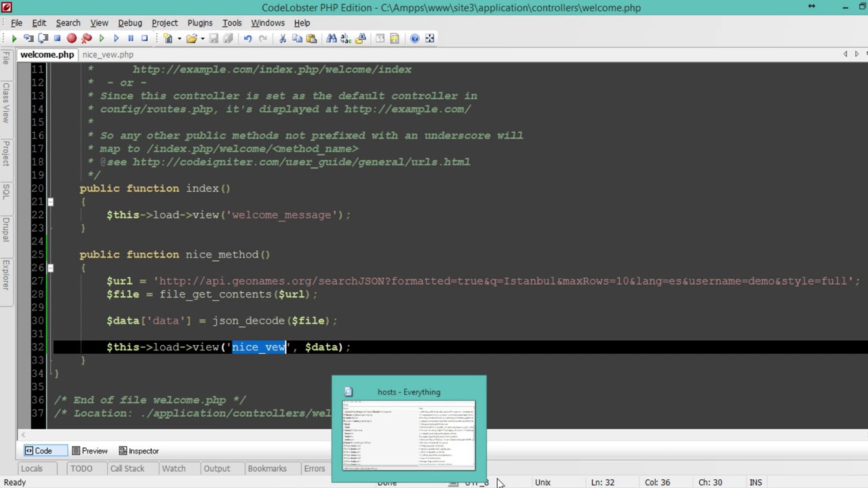The width and height of the screenshot is (868, 488).
Task: Click the 'INS' insert mode indicator
Action: pos(755,483)
